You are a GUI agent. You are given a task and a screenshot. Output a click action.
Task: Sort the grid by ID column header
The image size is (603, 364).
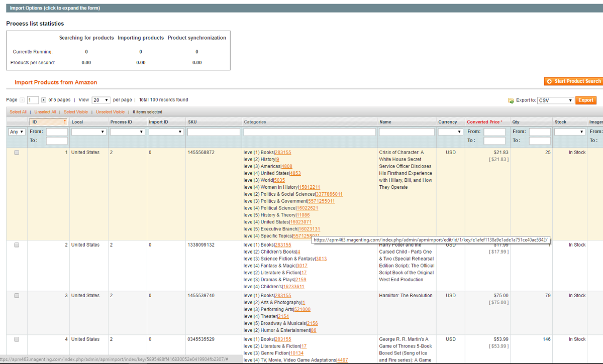click(x=48, y=122)
